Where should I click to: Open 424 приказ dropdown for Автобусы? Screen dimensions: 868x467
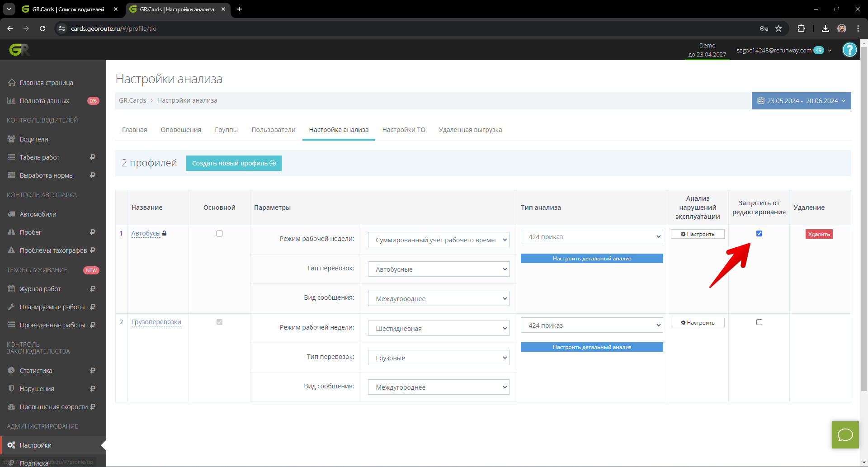pyautogui.click(x=592, y=236)
